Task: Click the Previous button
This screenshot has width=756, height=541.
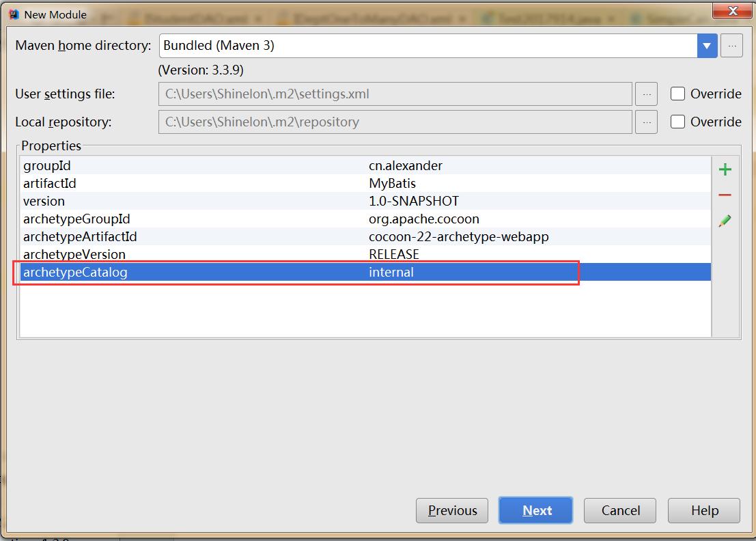Action: point(452,510)
